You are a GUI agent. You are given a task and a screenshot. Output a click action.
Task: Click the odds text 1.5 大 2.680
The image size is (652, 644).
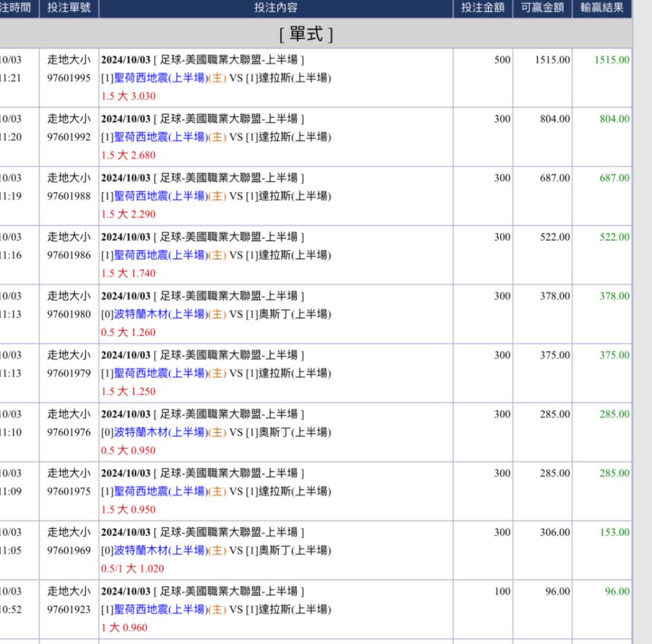[x=128, y=155]
